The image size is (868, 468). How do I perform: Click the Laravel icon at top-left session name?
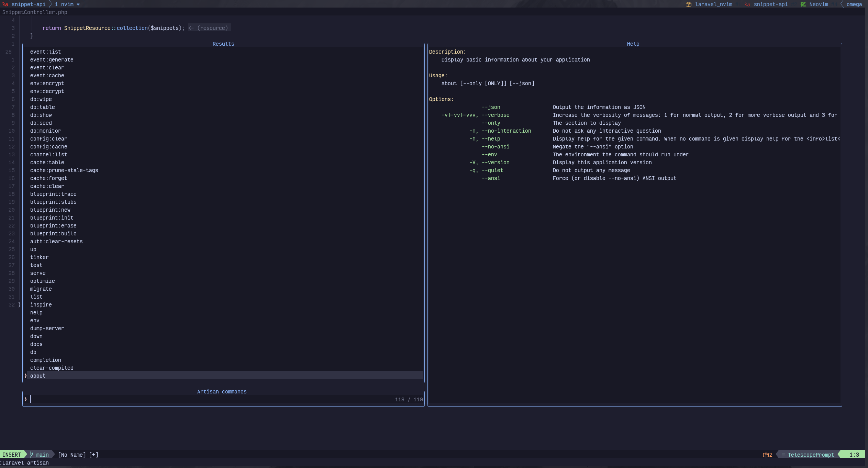click(5, 4)
